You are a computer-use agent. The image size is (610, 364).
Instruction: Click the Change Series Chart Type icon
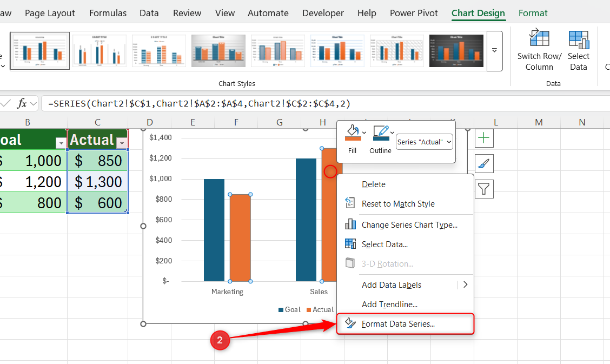(350, 224)
